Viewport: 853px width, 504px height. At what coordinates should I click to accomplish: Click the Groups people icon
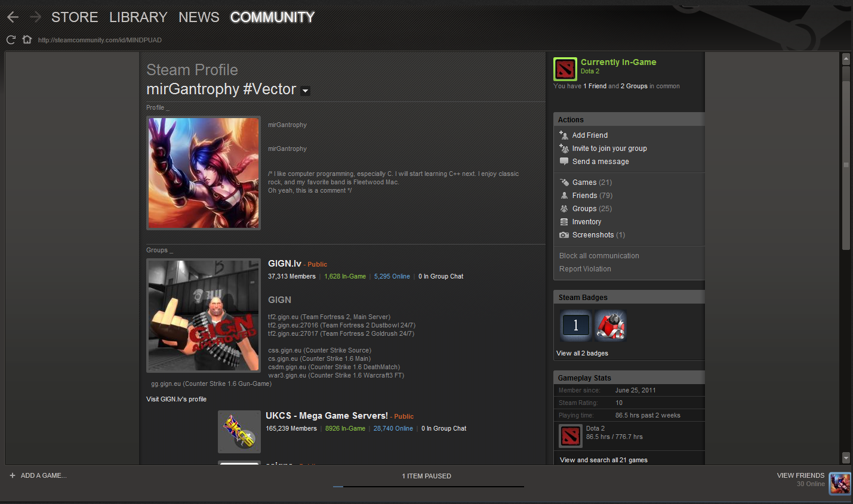pos(564,209)
